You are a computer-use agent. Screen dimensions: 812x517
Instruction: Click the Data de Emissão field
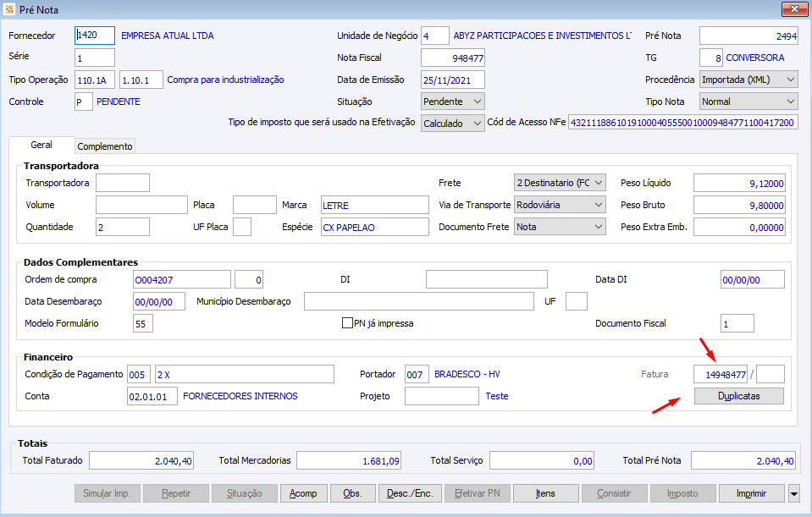click(453, 80)
